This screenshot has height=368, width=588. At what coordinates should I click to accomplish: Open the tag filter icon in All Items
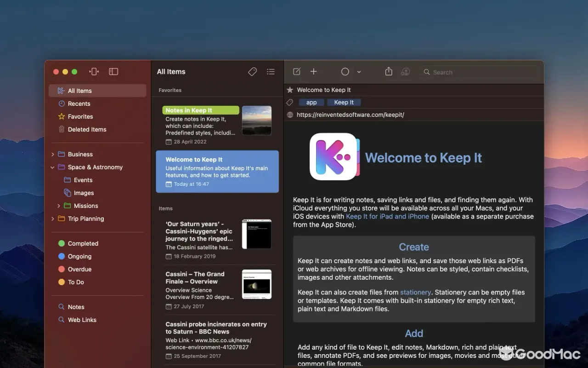tap(252, 72)
